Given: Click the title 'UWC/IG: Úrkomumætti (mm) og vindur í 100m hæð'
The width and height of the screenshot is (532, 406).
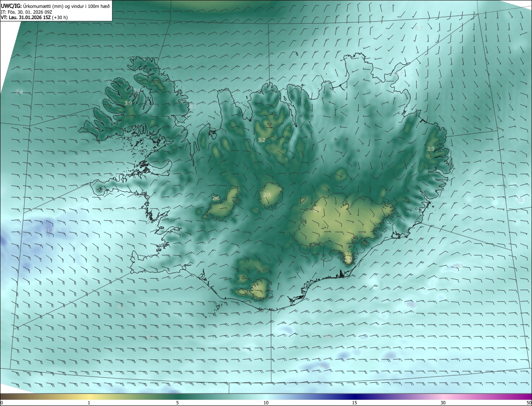Looking at the screenshot, I should 55,6.
